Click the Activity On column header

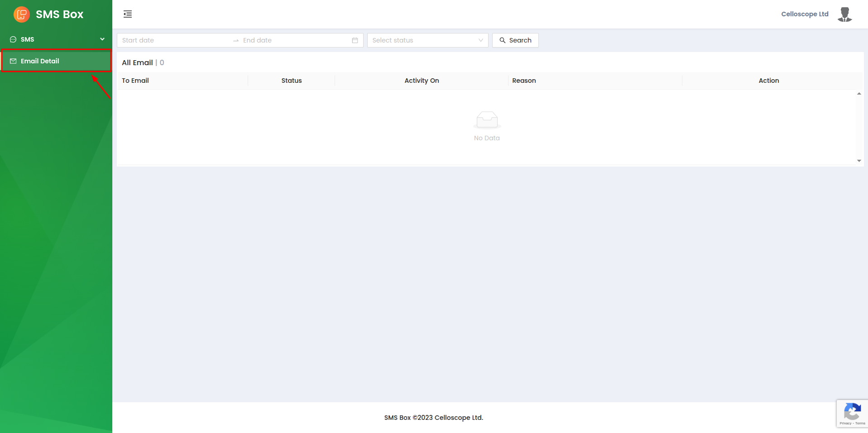pyautogui.click(x=422, y=81)
